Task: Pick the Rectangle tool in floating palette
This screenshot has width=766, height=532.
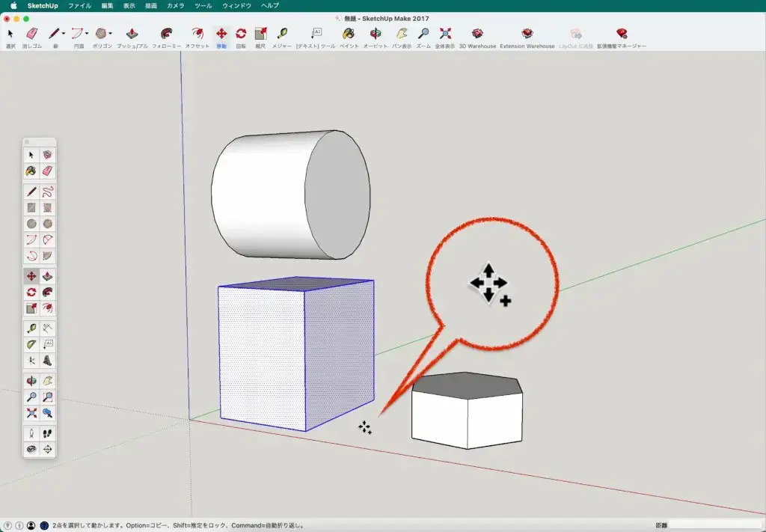Action: (x=31, y=207)
